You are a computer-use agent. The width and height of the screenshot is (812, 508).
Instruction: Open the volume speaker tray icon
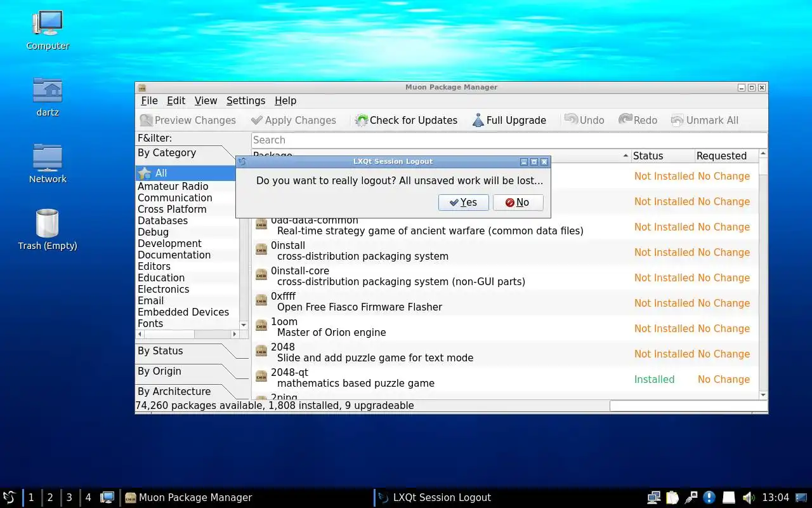[x=748, y=497]
